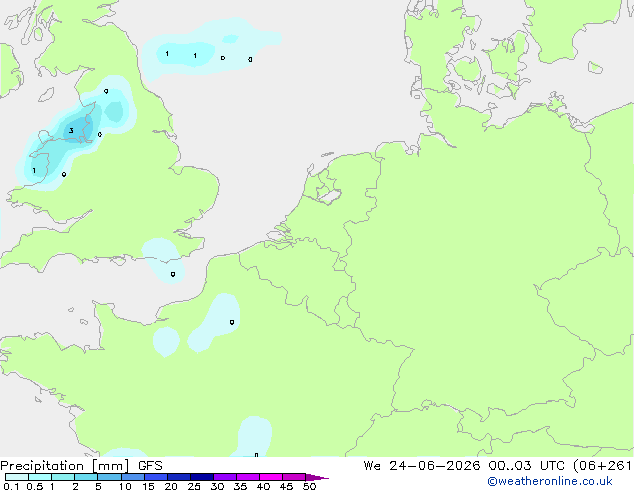Click the "We 24-06-2026" date text
Image resolution: width=634 pixels, height=490 pixels.
pos(422,466)
